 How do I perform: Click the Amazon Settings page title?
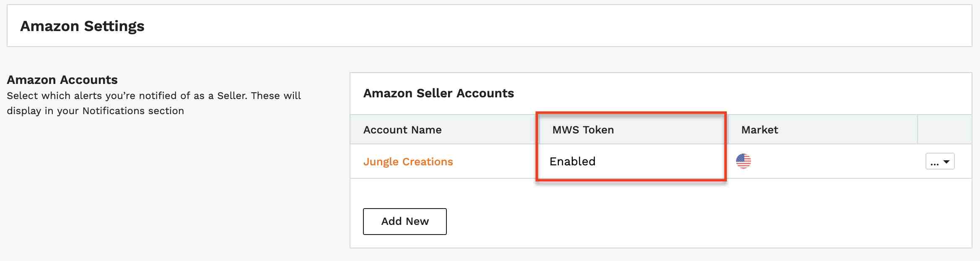(x=82, y=26)
